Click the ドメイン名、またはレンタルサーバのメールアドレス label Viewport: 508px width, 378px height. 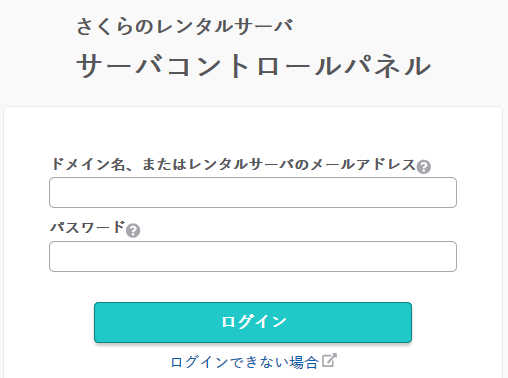pyautogui.click(x=233, y=164)
